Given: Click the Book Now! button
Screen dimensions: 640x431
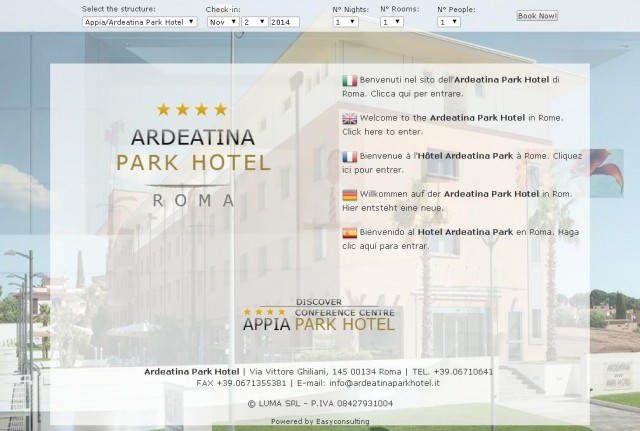Looking at the screenshot, I should [x=537, y=16].
